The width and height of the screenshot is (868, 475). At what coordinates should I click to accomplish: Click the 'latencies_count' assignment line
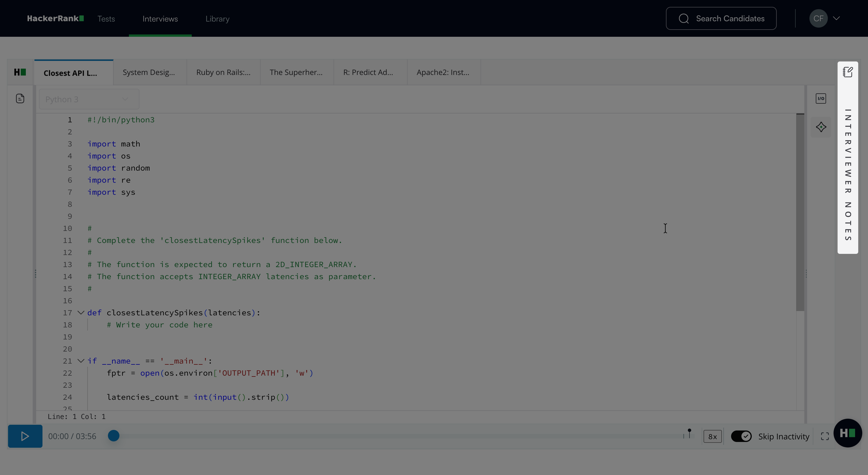198,397
